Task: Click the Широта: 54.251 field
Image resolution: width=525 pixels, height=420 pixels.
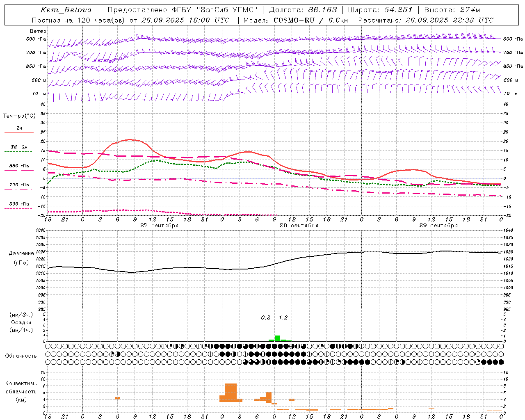Action: point(380,10)
